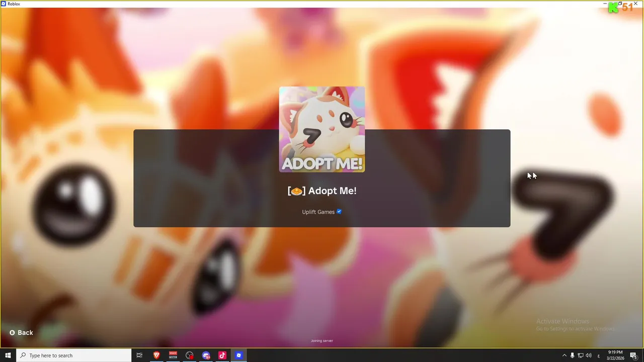Click the Back button in Roblox
This screenshot has width=644, height=362.
[21, 333]
